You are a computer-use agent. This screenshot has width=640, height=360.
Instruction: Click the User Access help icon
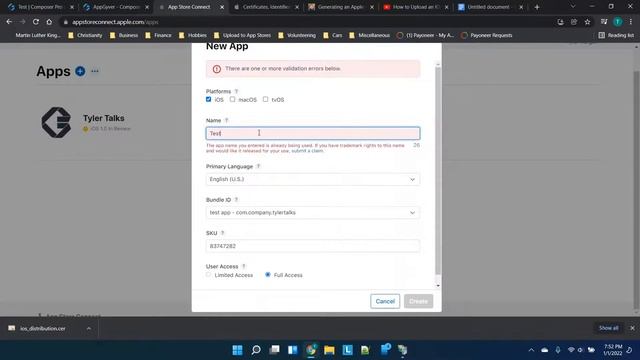point(244,267)
